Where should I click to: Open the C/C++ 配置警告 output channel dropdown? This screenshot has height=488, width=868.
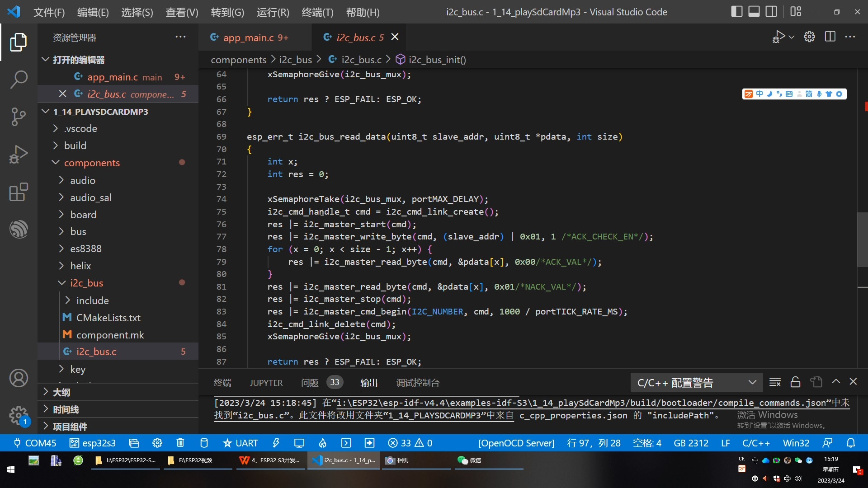[696, 383]
